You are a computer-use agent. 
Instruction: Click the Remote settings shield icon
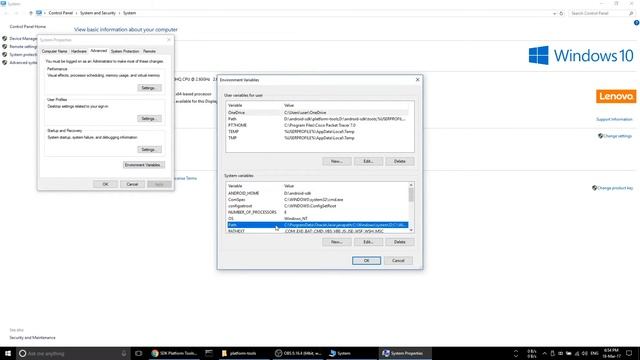(4, 47)
